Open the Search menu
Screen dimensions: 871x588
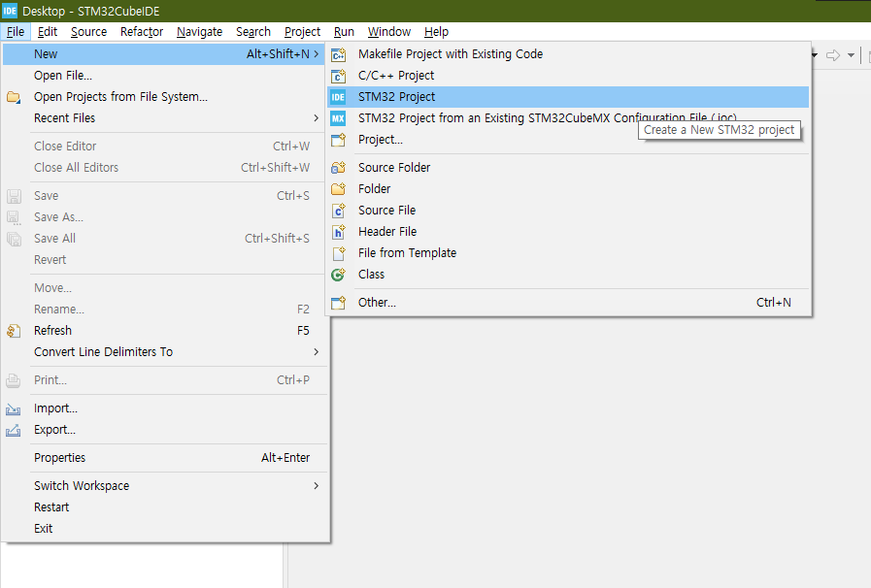pyautogui.click(x=253, y=32)
